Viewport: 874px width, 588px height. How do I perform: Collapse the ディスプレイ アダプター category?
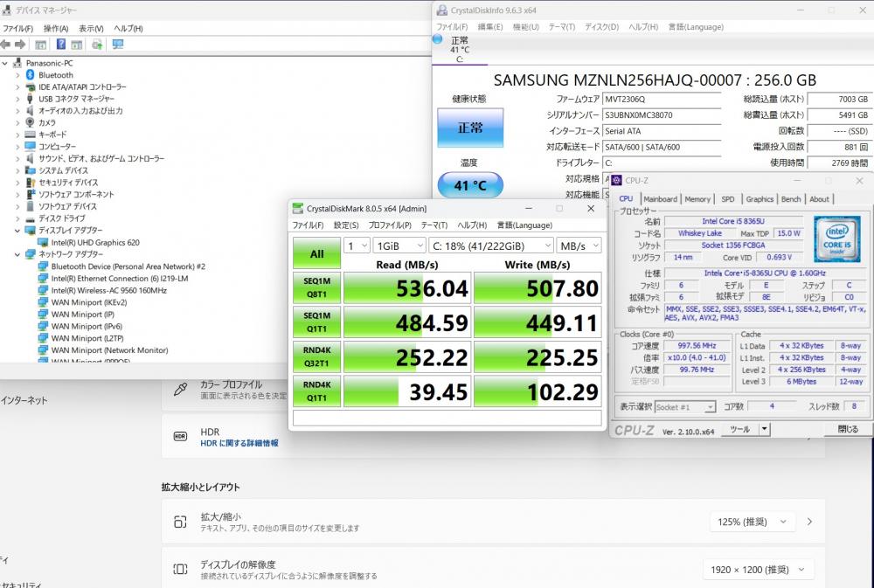pyautogui.click(x=17, y=230)
